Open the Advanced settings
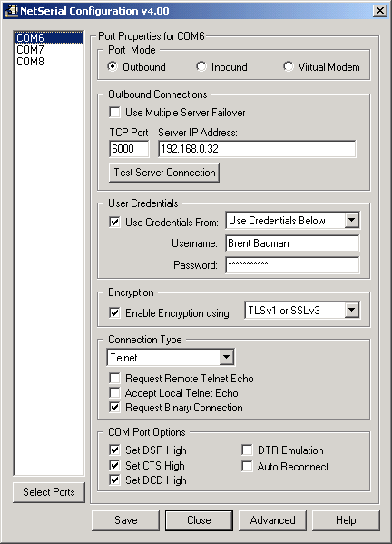 pyautogui.click(x=272, y=520)
